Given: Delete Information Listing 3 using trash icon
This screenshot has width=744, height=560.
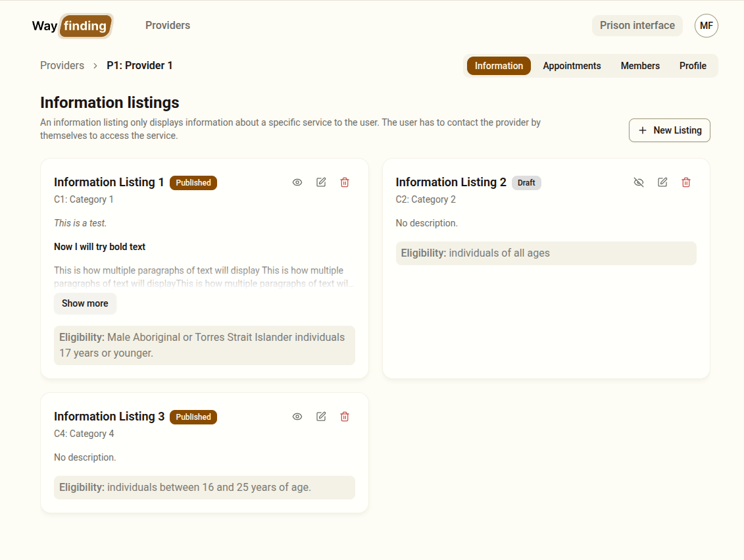Looking at the screenshot, I should tap(345, 417).
